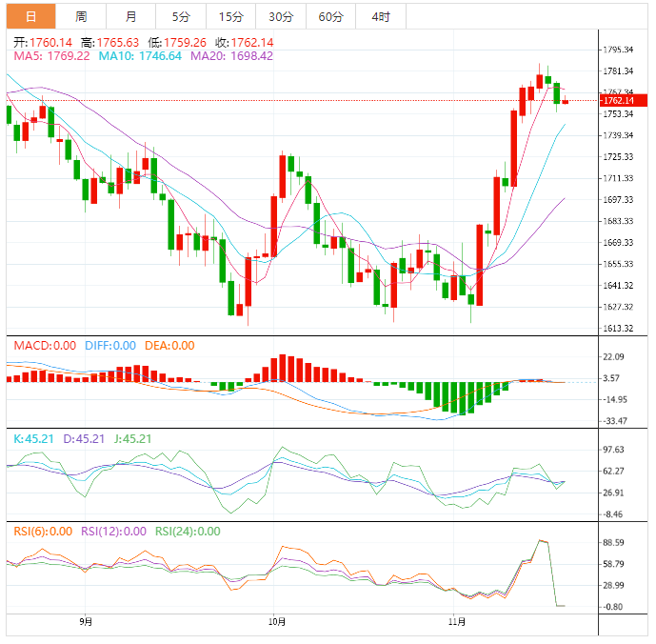Switch to the 4时 timeframe tab
Image resolution: width=656 pixels, height=644 pixels.
coord(381,16)
